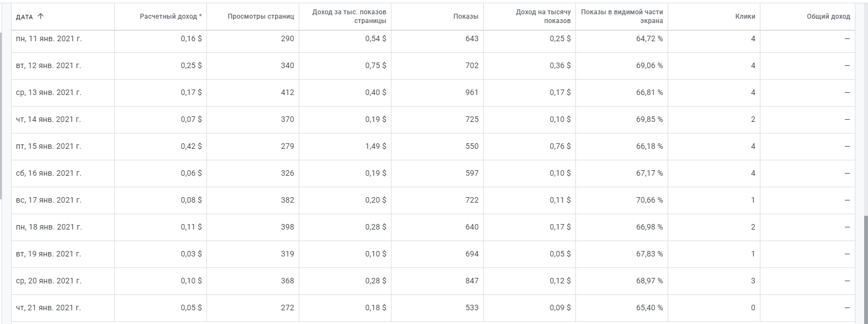Select the row for пт, 15 янв. 2021 г.
This screenshot has height=324, width=868.
click(433, 147)
